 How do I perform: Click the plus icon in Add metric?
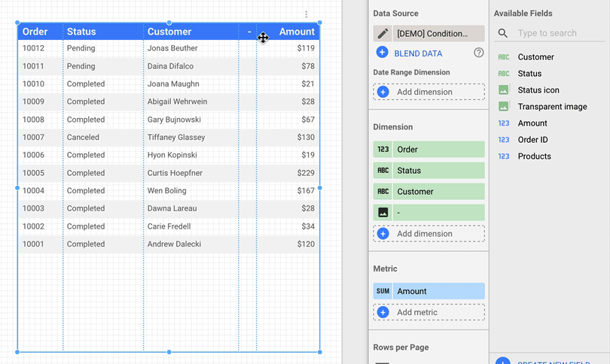[x=383, y=312]
